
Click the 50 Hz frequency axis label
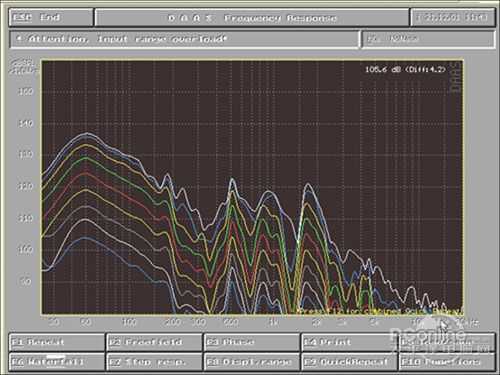pyautogui.click(x=85, y=322)
